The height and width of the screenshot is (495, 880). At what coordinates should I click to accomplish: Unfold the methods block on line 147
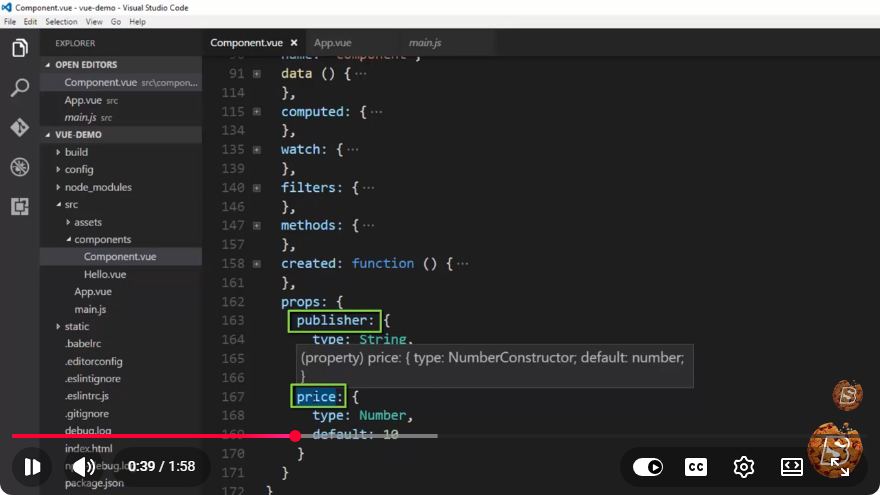pyautogui.click(x=256, y=226)
